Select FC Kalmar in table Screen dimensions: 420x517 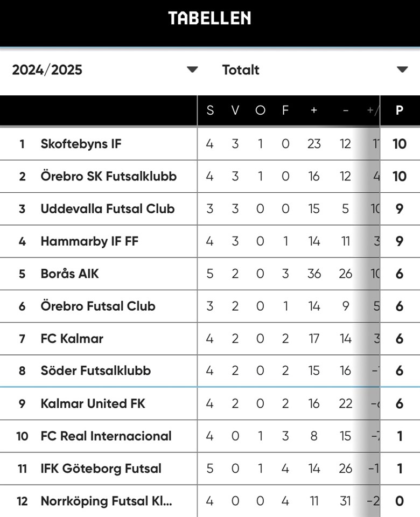pos(72,339)
